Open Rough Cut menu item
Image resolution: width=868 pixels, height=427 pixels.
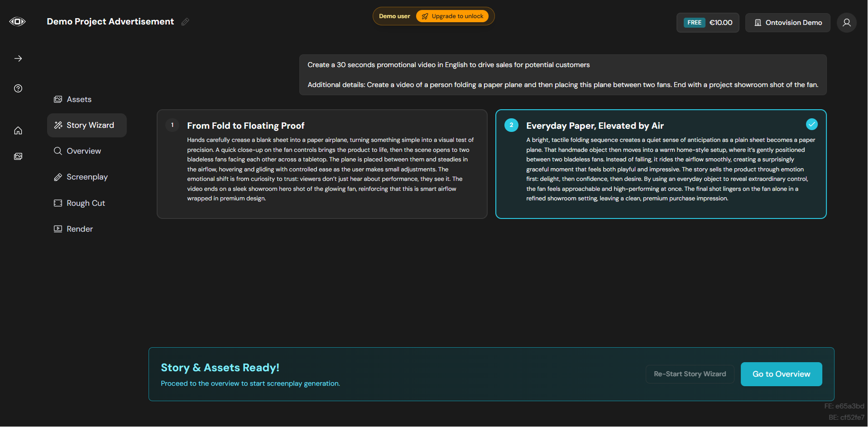(x=87, y=203)
